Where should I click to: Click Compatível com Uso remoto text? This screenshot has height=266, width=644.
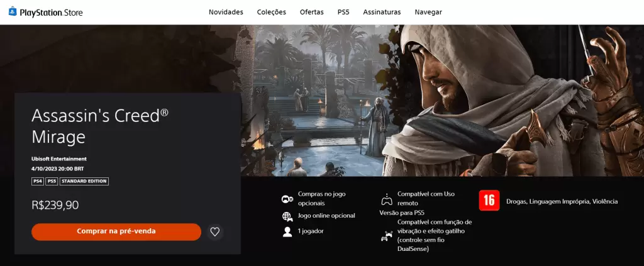(x=426, y=198)
